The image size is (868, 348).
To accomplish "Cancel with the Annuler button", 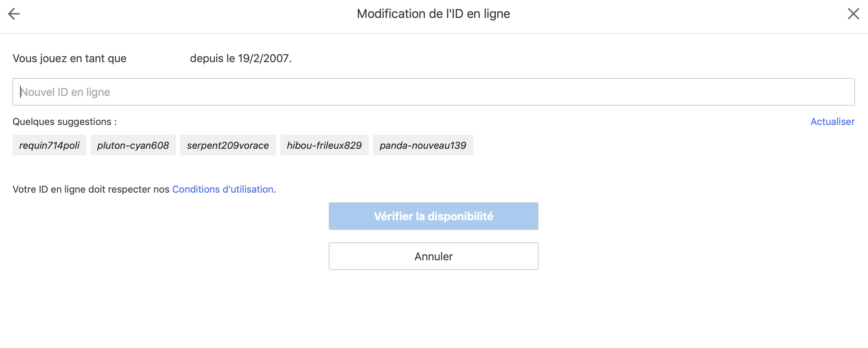I will (x=434, y=256).
